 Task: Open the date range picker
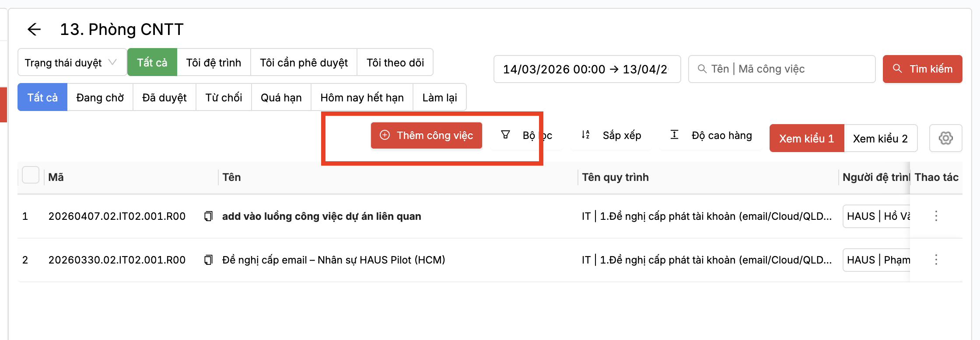(587, 69)
